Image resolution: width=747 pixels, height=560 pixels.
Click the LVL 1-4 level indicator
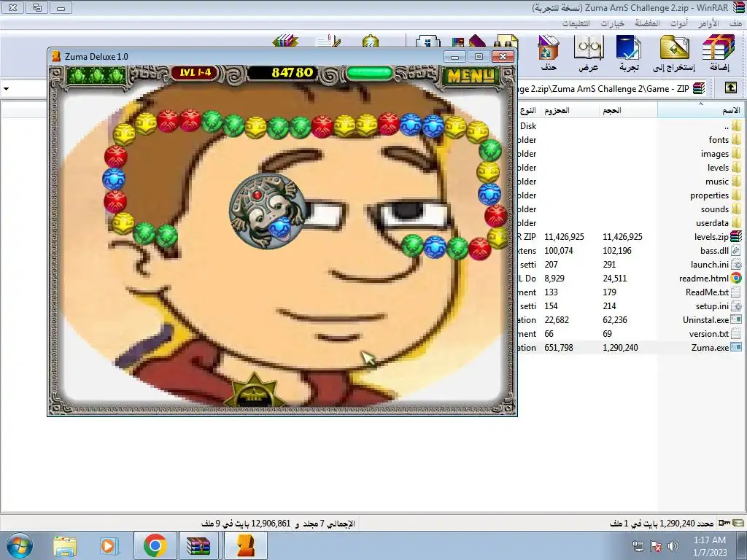[x=196, y=72]
